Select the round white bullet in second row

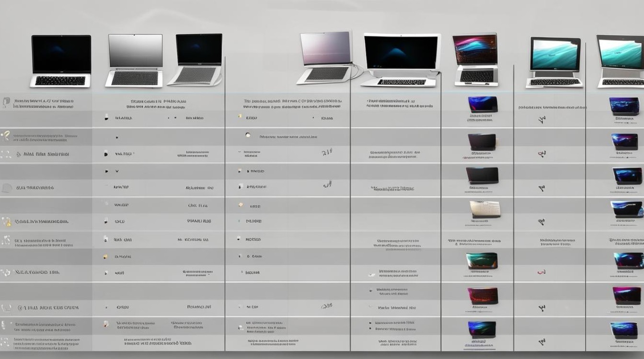248,135
